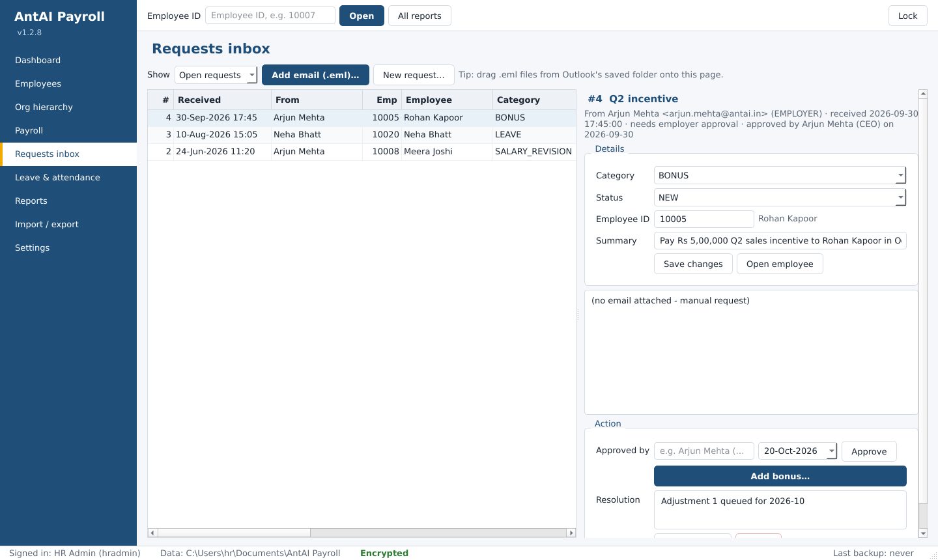Image resolution: width=938 pixels, height=560 pixels.
Task: Sort requests by Category column header
Action: tap(534, 100)
